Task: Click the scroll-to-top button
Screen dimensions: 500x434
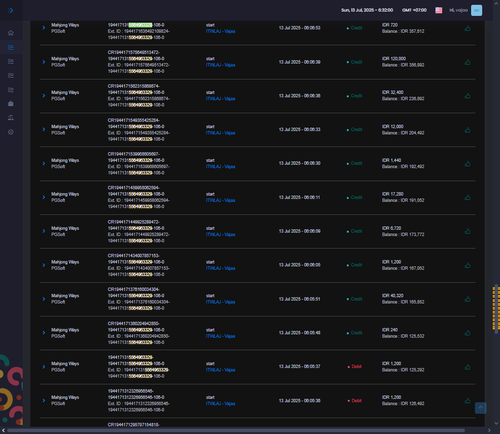Action: (480, 408)
